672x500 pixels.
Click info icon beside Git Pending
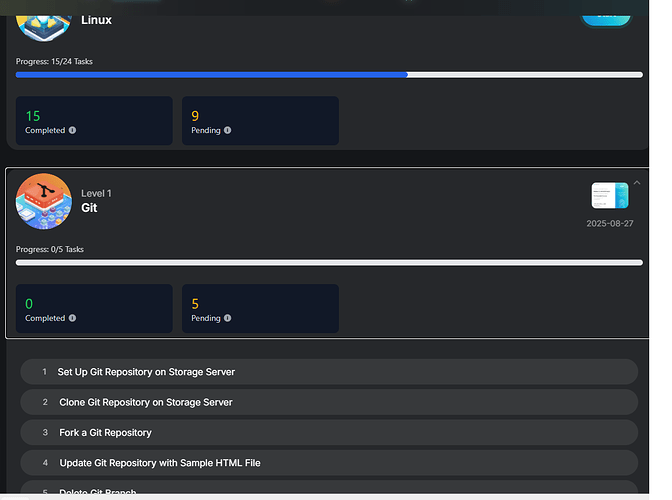pyautogui.click(x=228, y=319)
